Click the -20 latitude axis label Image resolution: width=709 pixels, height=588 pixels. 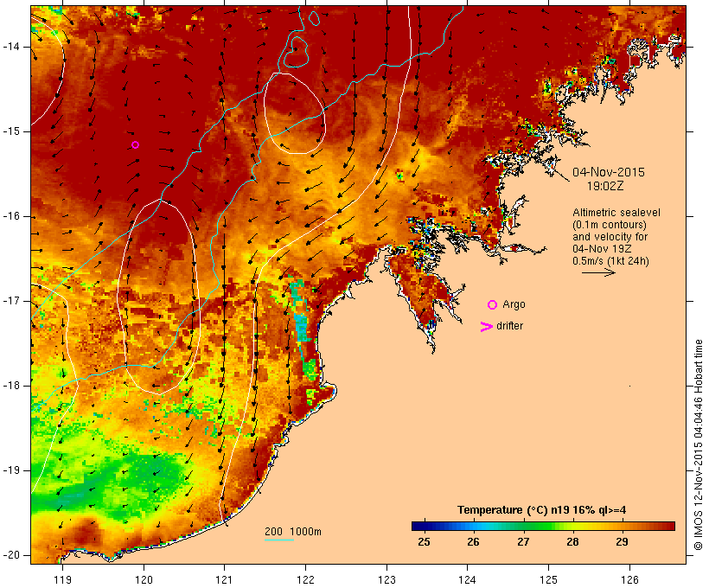click(11, 555)
